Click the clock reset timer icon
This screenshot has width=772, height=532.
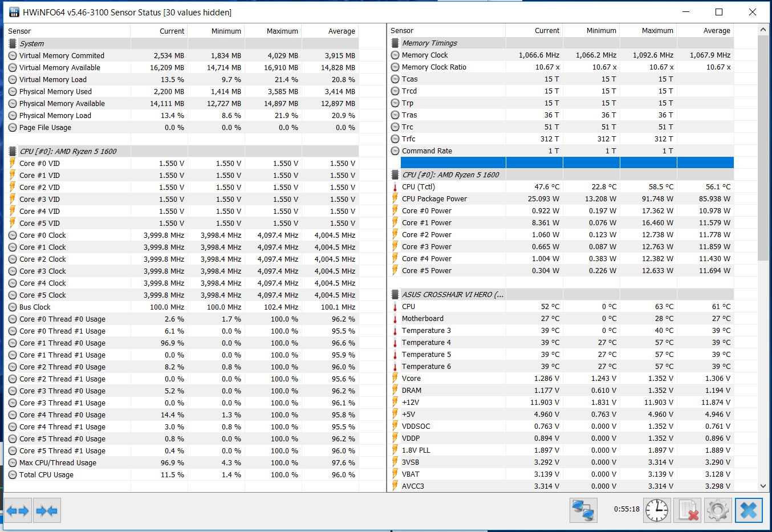pyautogui.click(x=657, y=510)
